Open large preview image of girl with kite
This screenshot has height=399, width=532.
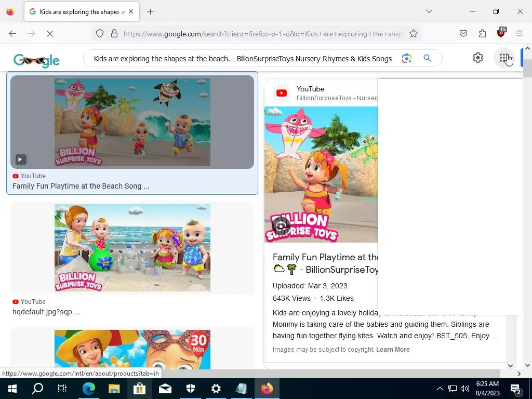(x=321, y=175)
